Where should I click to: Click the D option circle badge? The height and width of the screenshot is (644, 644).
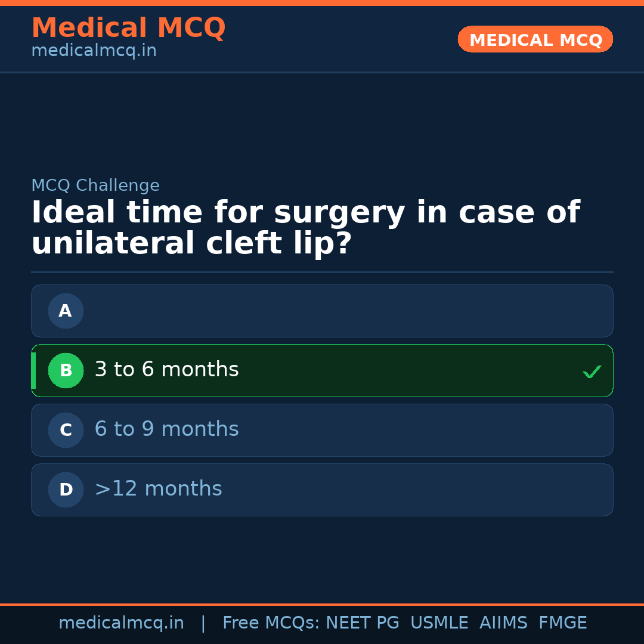click(x=66, y=490)
